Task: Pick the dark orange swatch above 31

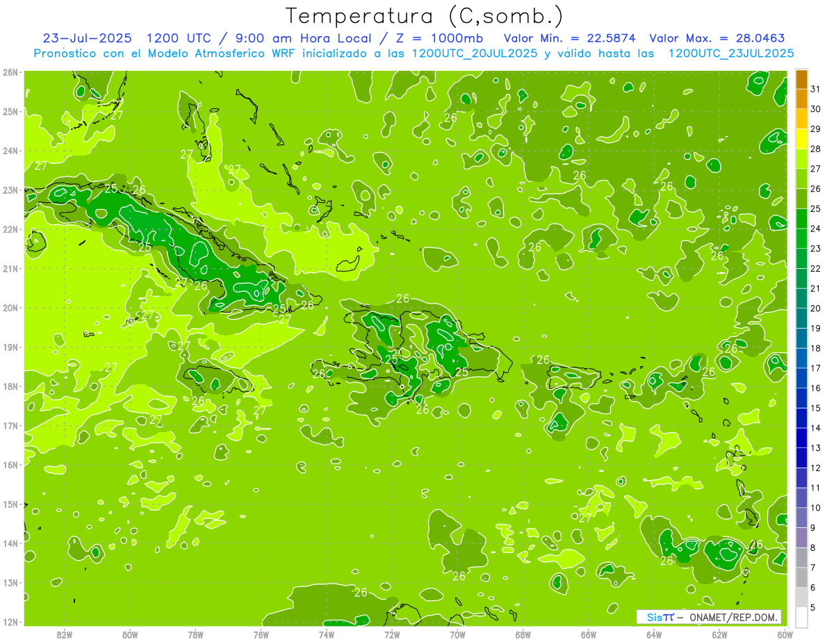Action: [801, 79]
